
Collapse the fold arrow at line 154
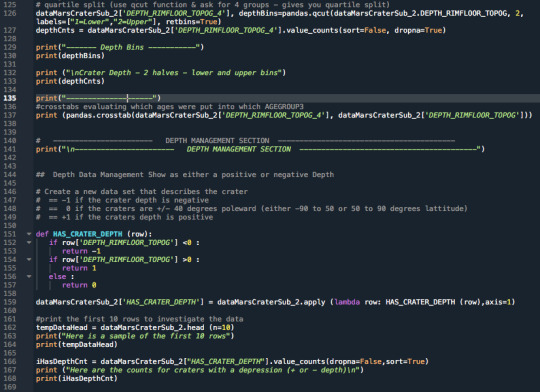(x=29, y=259)
